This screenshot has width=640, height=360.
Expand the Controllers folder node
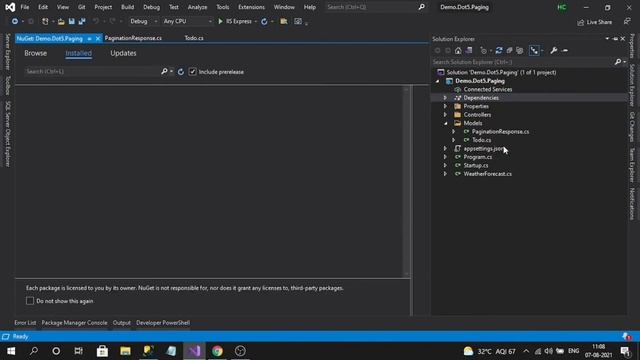(445, 115)
